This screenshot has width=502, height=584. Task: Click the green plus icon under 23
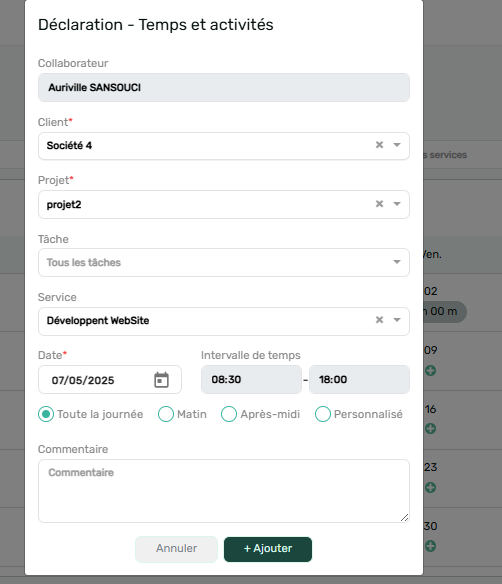coord(430,488)
